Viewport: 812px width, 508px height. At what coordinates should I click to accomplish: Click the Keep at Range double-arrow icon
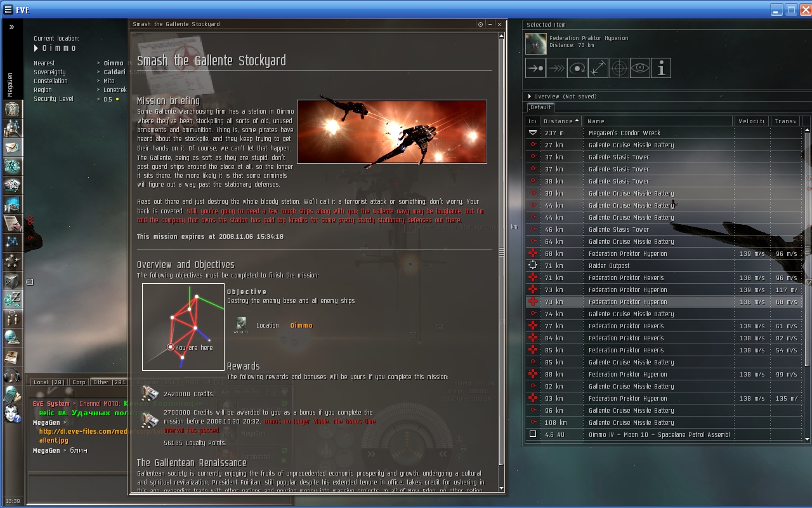[598, 68]
